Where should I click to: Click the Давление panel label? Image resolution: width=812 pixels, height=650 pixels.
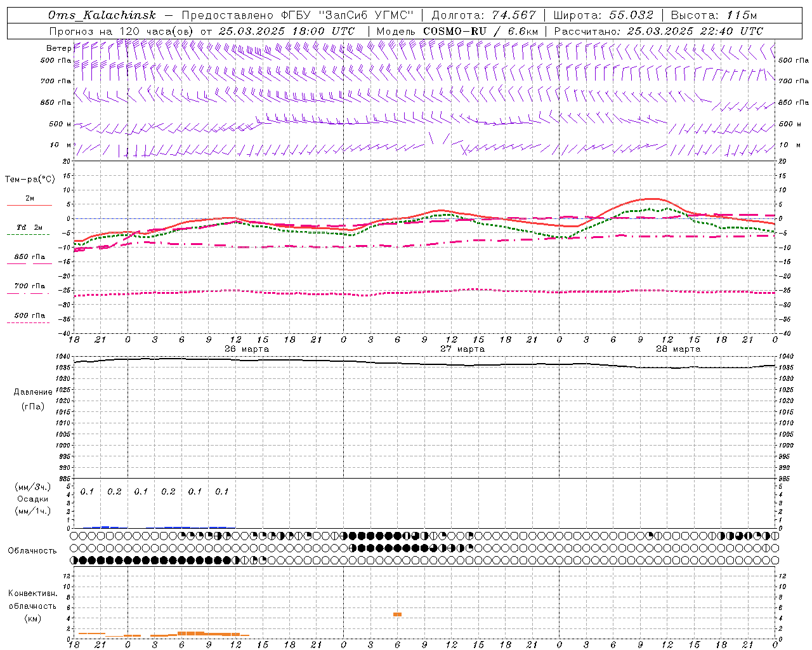33,392
